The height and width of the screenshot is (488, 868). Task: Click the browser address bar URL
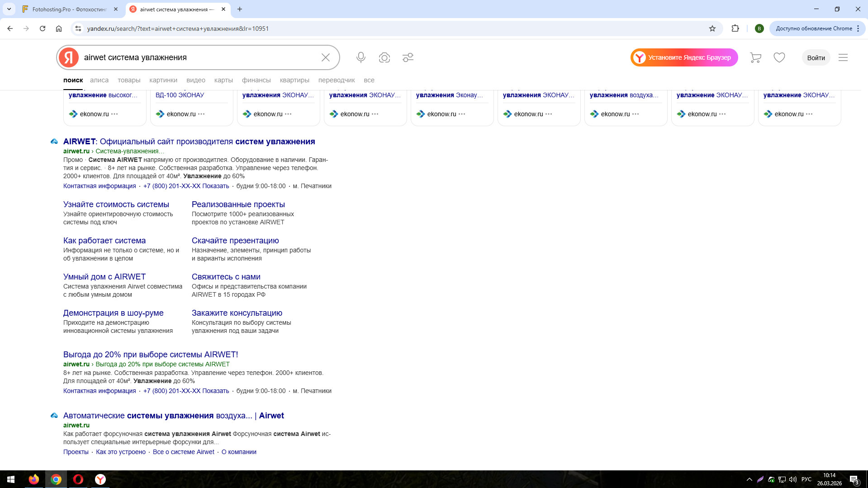pos(178,28)
